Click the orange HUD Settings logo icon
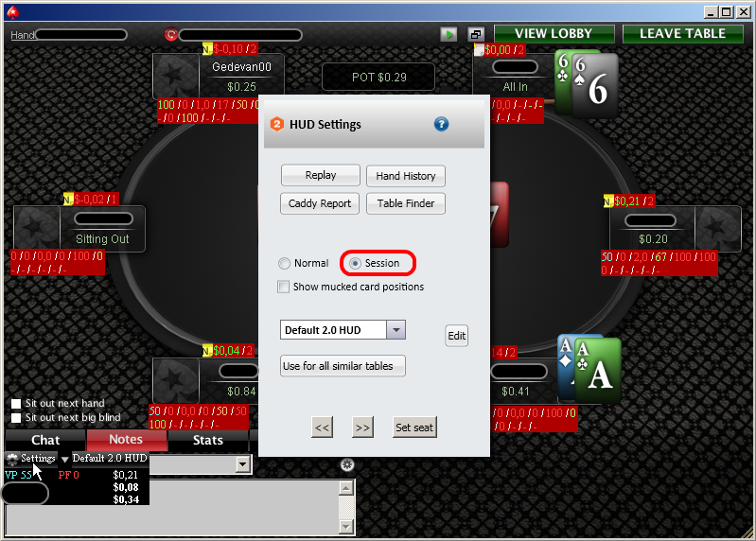This screenshot has height=541, width=756. (276, 124)
